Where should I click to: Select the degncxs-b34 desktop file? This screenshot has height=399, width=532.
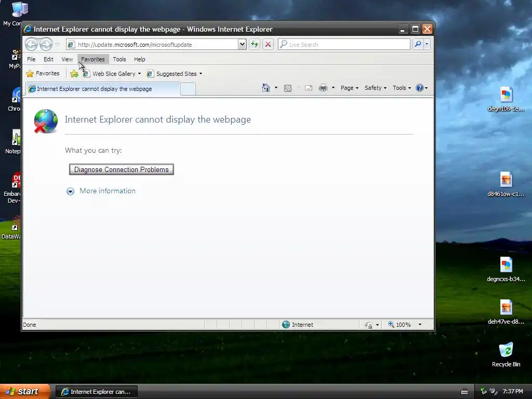pos(506,269)
